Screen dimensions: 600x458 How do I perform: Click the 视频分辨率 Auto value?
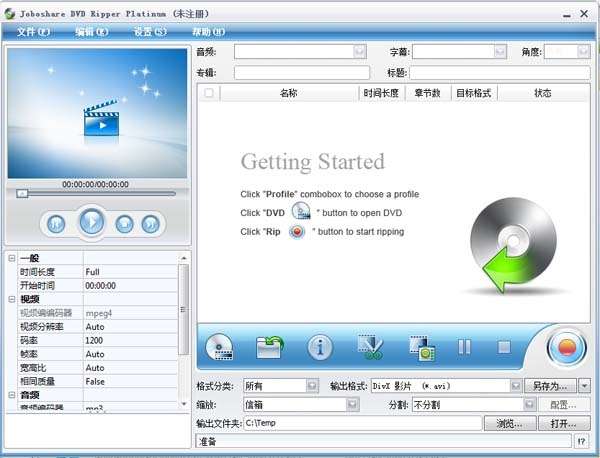[x=130, y=326]
